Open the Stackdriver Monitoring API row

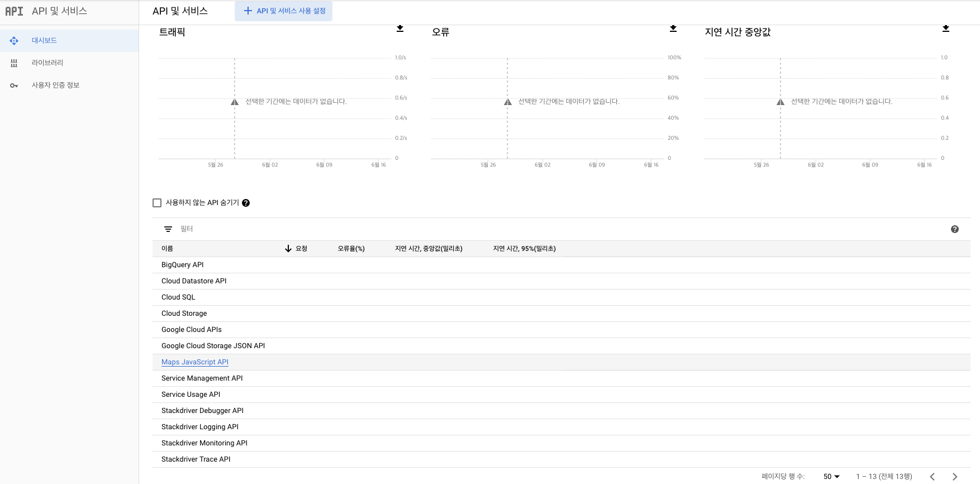click(561, 443)
